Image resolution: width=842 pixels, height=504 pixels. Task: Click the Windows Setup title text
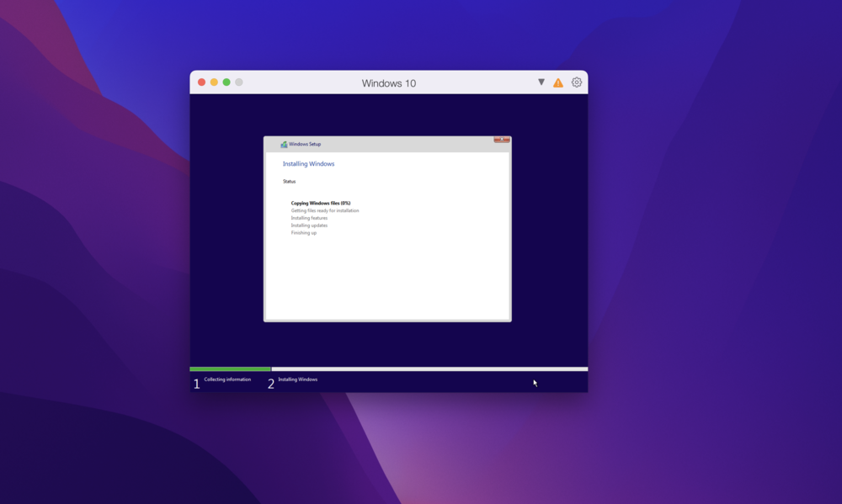pyautogui.click(x=305, y=144)
